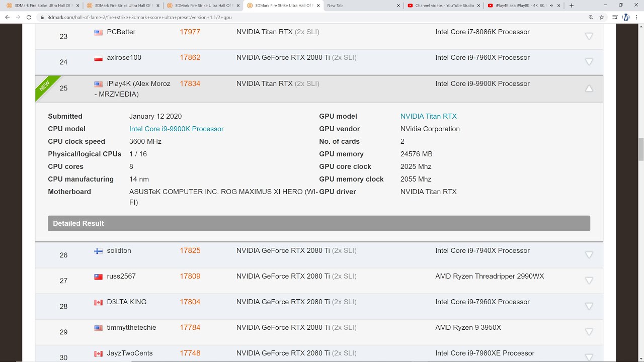This screenshot has height=362, width=644.
Task: Expand details for rank 23 PCBetter
Action: tap(589, 36)
